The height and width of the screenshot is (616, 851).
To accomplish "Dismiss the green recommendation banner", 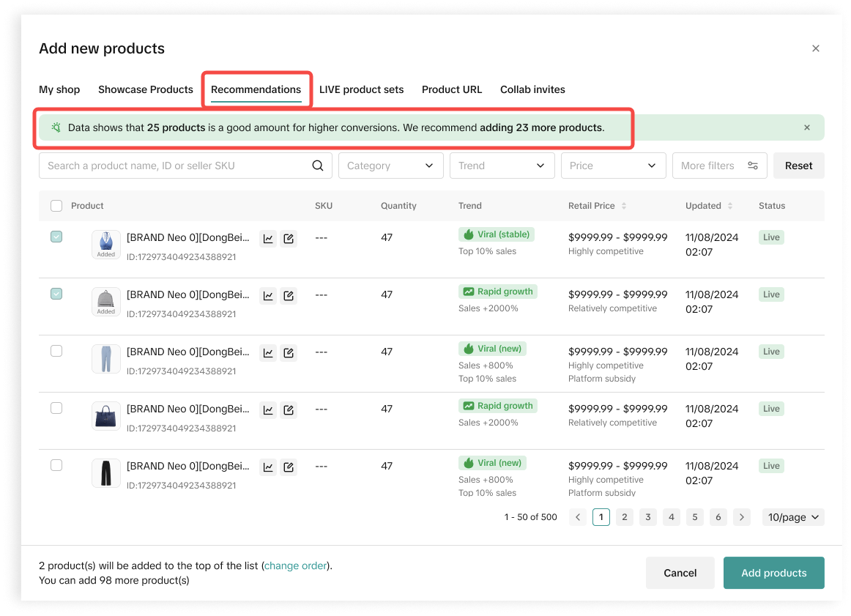I will point(807,127).
